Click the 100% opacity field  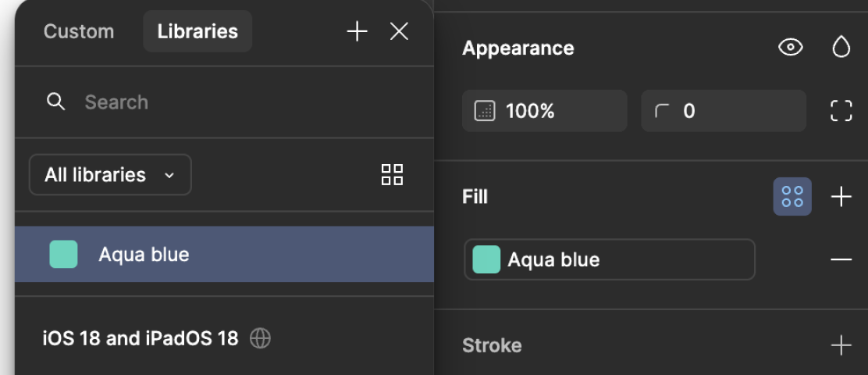click(544, 111)
